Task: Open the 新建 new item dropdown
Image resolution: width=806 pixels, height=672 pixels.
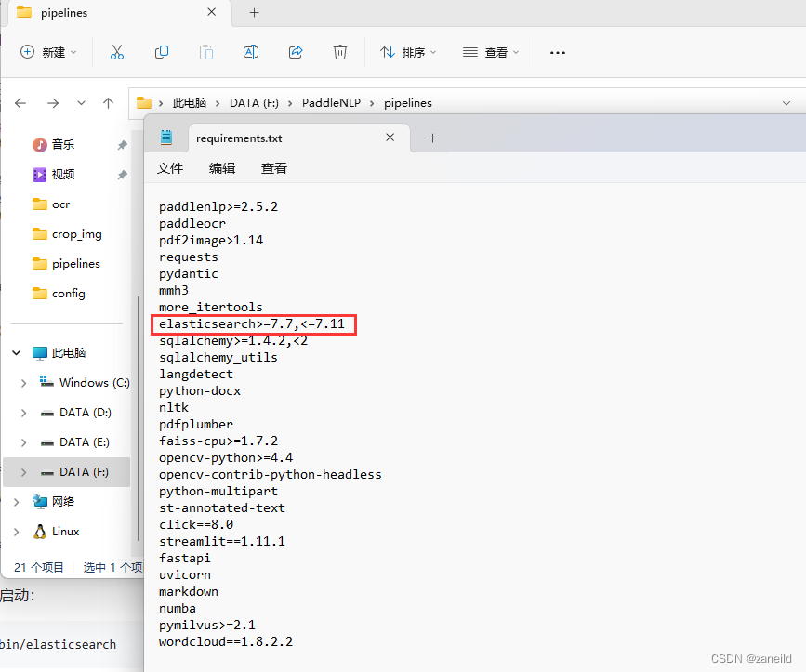Action: pos(48,52)
